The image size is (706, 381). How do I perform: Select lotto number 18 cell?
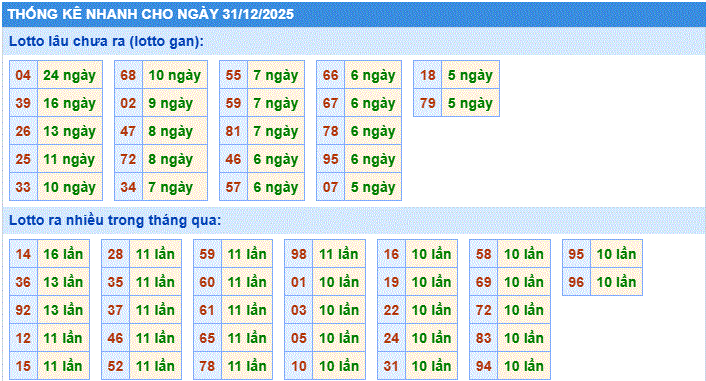tap(428, 75)
